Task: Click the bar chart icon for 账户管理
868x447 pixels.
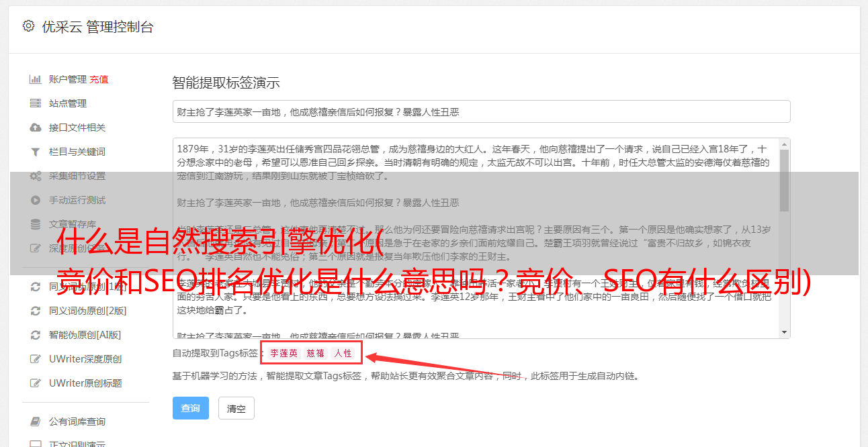Action: point(36,79)
